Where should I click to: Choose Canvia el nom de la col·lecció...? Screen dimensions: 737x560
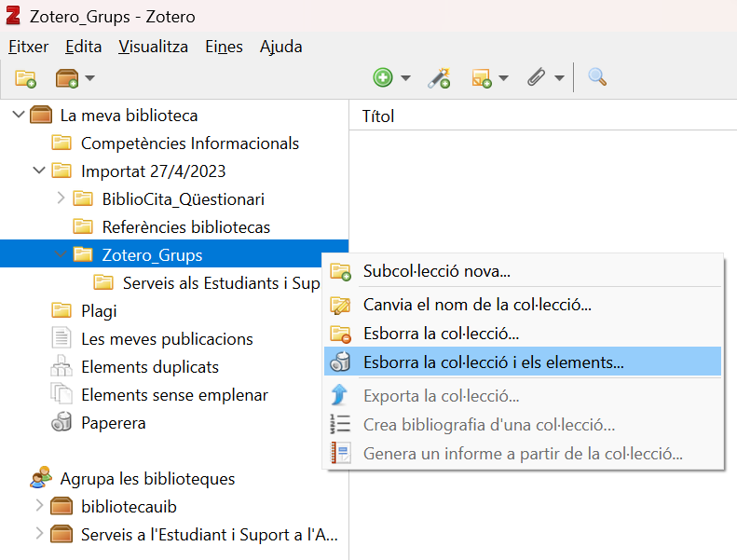click(523, 305)
